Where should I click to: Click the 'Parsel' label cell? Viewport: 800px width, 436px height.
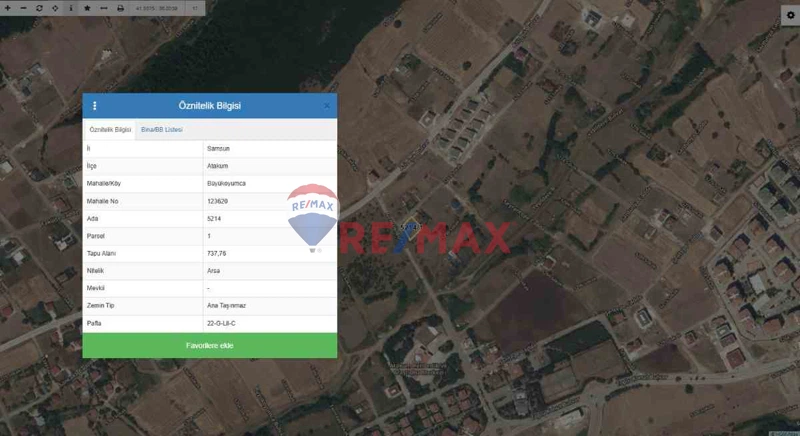click(143, 236)
